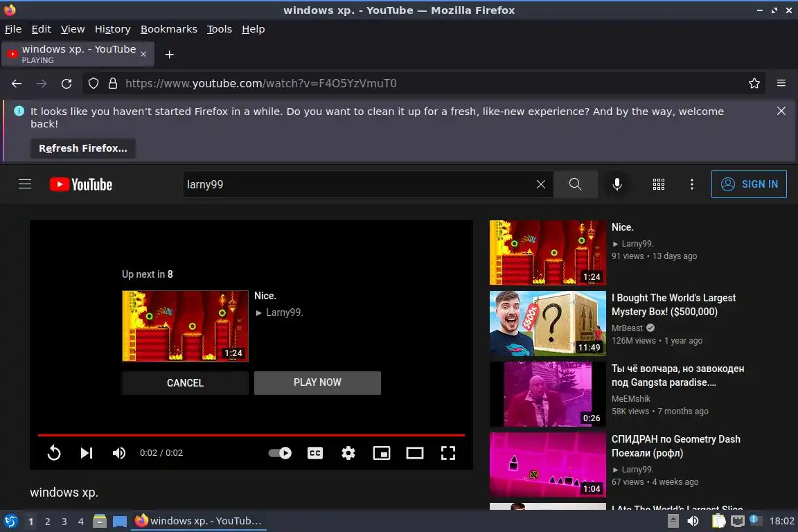Open a new tab with the plus button

click(170, 55)
